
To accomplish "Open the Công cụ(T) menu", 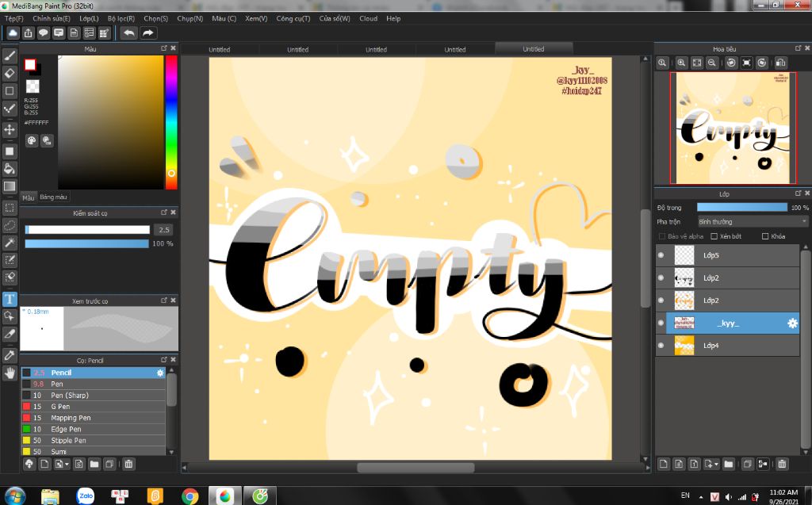I will coord(293,19).
